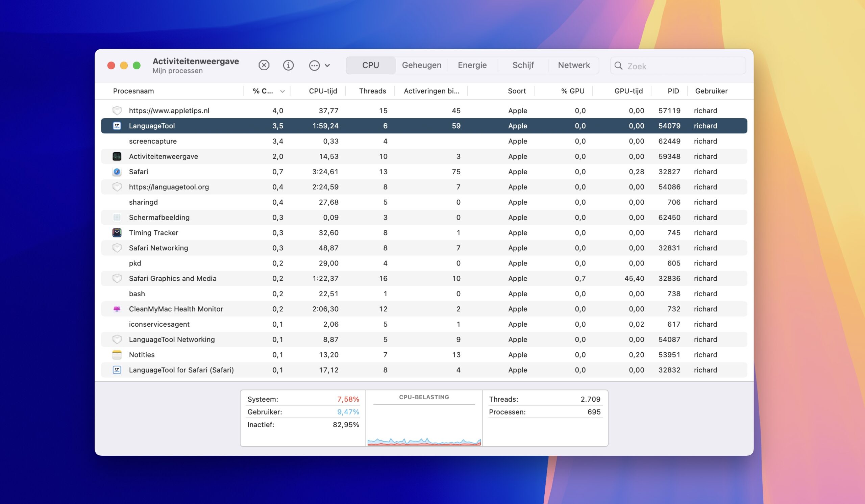Click the Notities notes app icon
The height and width of the screenshot is (504, 865).
point(117,354)
